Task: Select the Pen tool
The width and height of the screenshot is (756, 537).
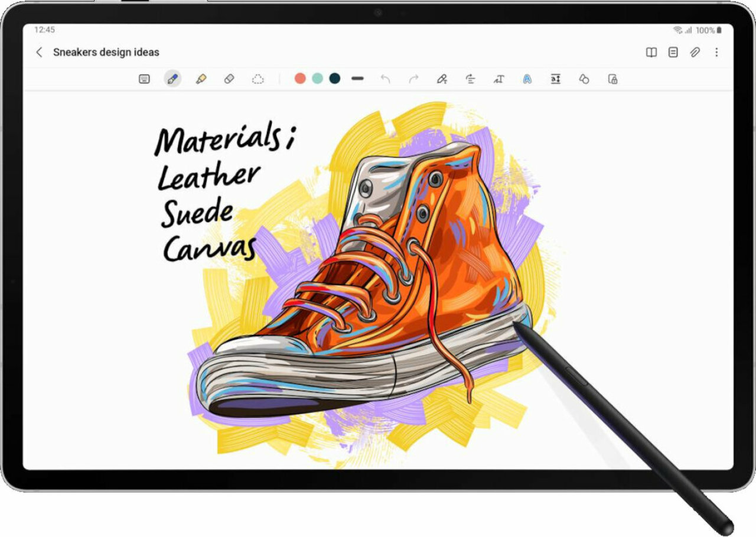Action: 172,79
